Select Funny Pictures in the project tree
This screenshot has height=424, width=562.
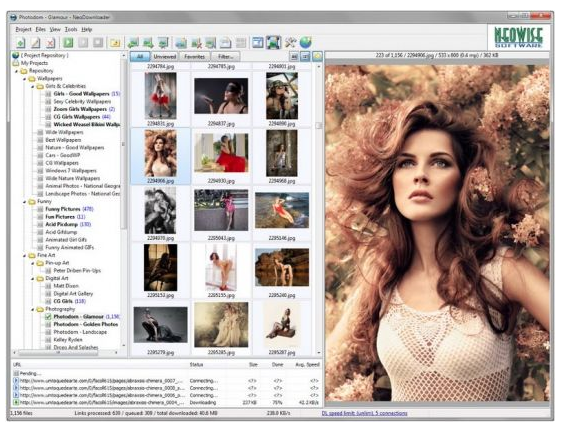tap(63, 209)
